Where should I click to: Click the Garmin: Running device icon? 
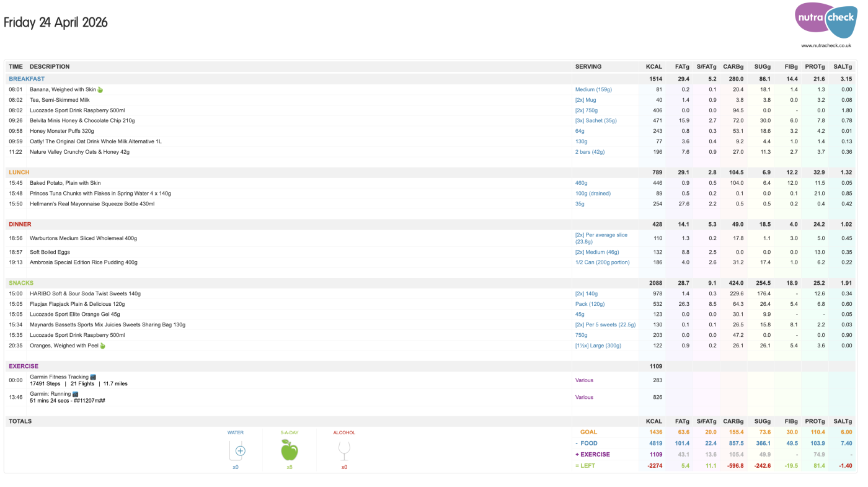coord(75,394)
